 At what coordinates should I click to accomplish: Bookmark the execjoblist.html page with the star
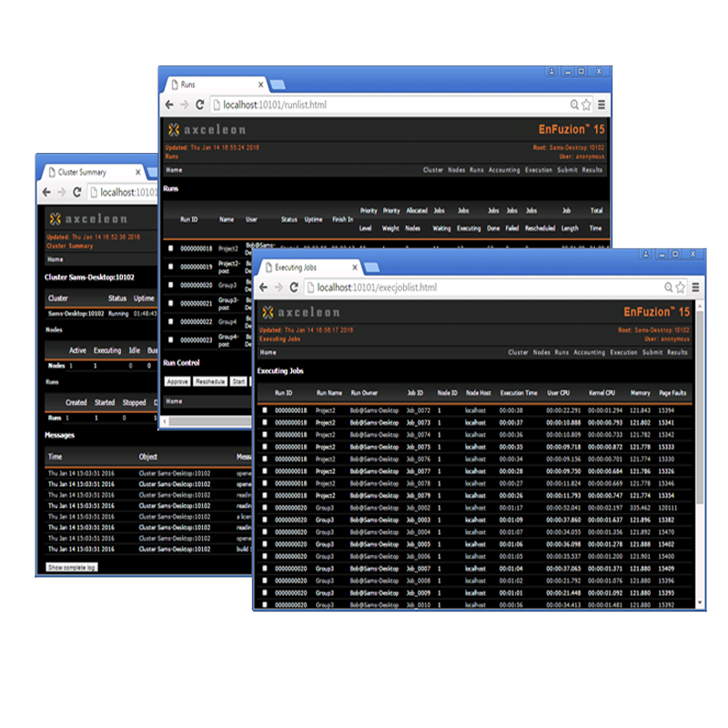pos(680,288)
